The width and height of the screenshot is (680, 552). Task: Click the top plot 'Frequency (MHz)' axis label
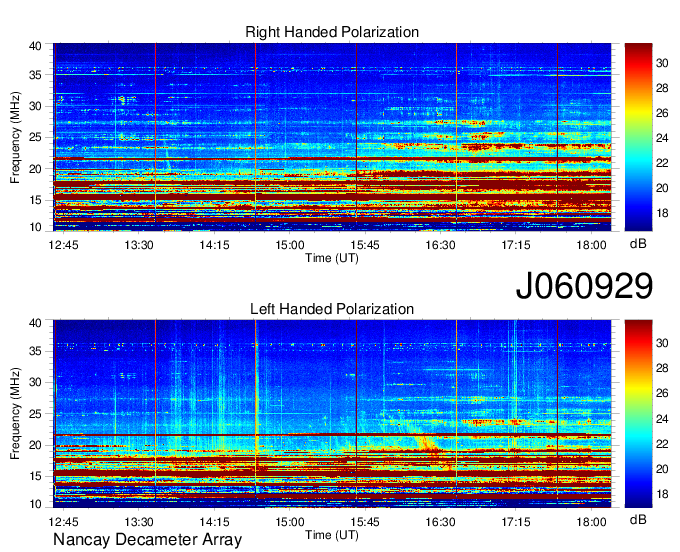[x=15, y=137]
